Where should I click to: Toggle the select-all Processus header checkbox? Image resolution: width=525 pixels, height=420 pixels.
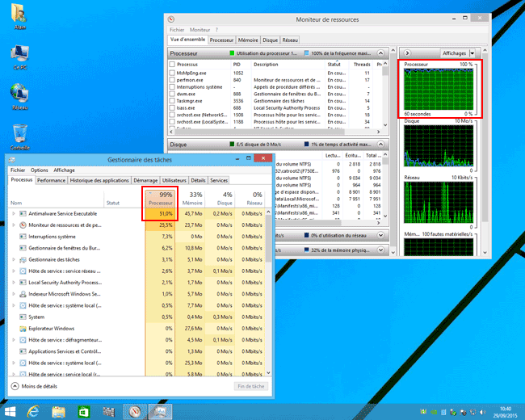[x=172, y=64]
